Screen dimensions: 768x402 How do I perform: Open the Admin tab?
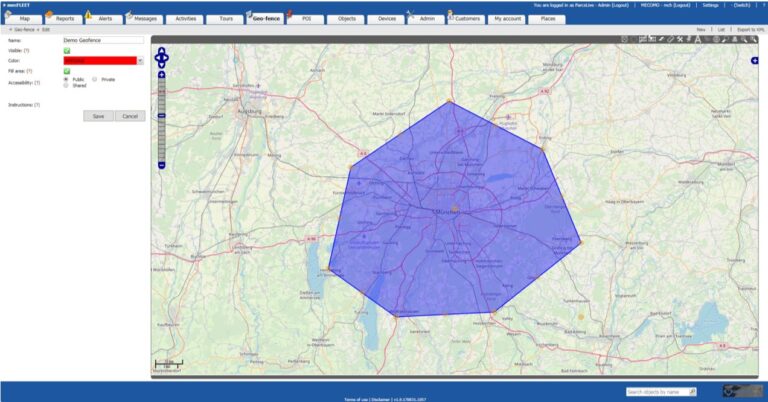click(x=427, y=19)
